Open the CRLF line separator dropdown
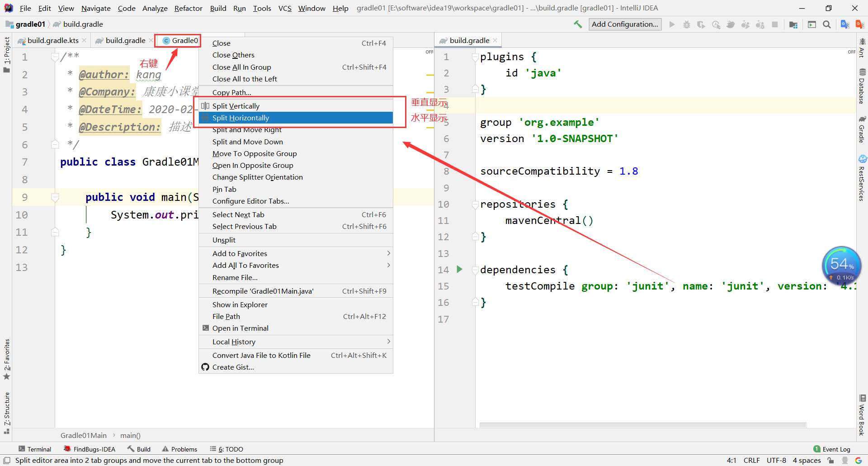The width and height of the screenshot is (868, 466). pos(751,460)
